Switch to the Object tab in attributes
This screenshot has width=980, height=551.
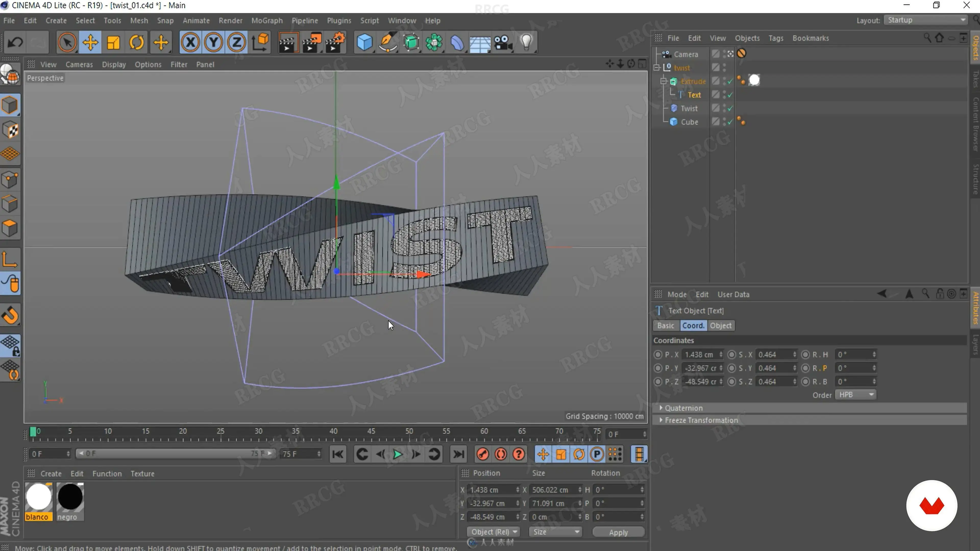click(x=720, y=325)
